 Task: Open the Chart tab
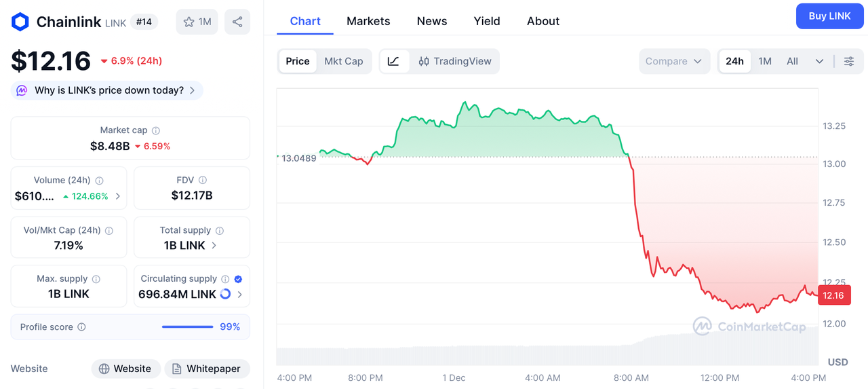point(305,21)
